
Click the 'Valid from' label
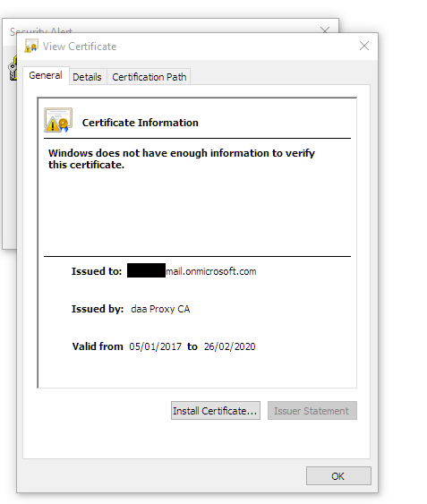[x=98, y=346]
